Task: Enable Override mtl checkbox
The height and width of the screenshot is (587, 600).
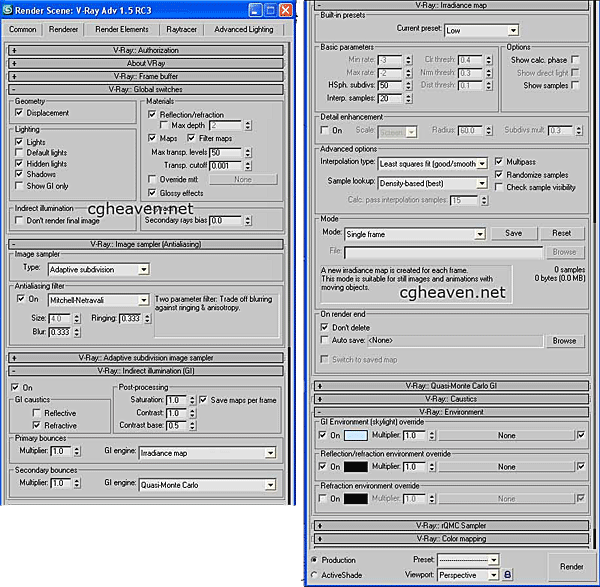Action: click(152, 179)
